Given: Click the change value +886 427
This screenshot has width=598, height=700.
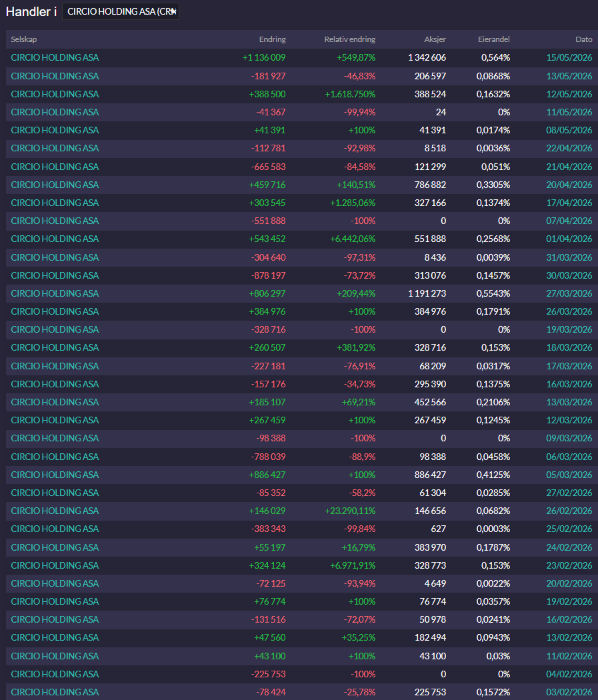Looking at the screenshot, I should [267, 475].
